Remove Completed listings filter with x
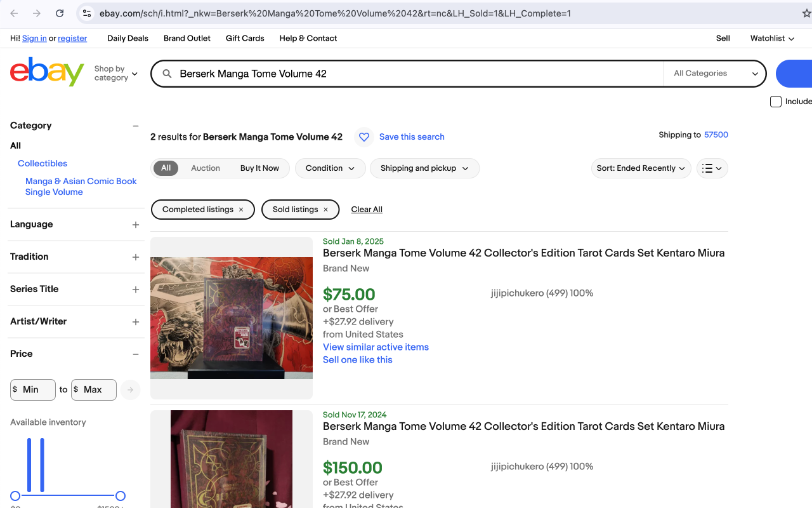 click(x=241, y=210)
